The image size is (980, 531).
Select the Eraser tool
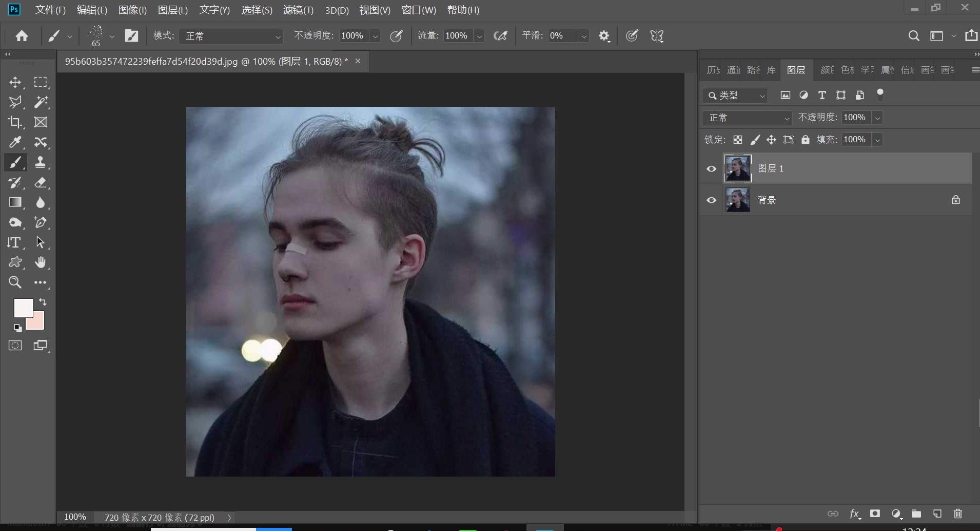tap(41, 182)
